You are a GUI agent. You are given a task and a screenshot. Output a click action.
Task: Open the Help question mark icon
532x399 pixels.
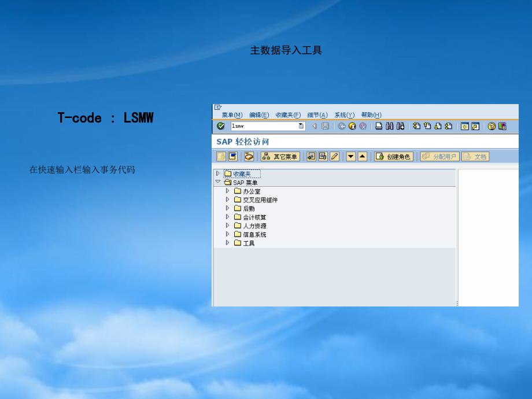[x=492, y=126]
